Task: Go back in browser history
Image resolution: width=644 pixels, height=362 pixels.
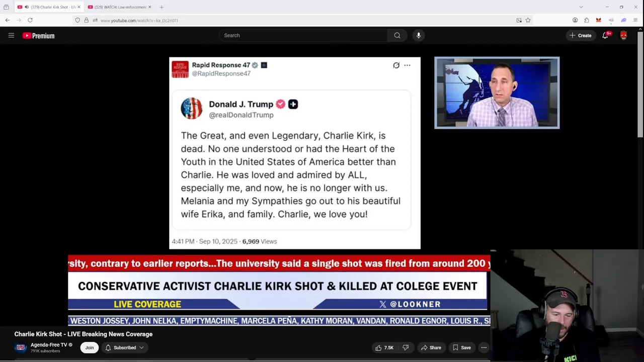Action: point(8,20)
